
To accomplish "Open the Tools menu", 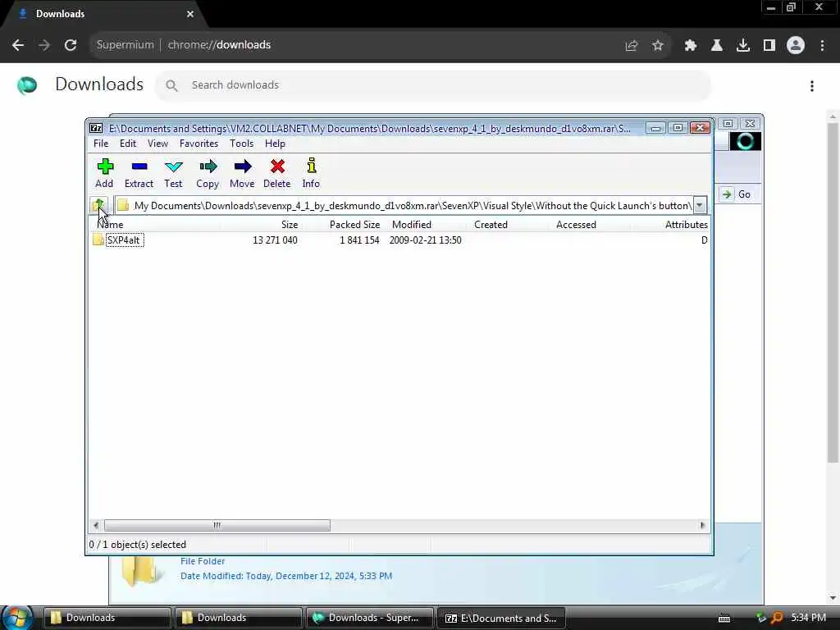I will coord(242,144).
